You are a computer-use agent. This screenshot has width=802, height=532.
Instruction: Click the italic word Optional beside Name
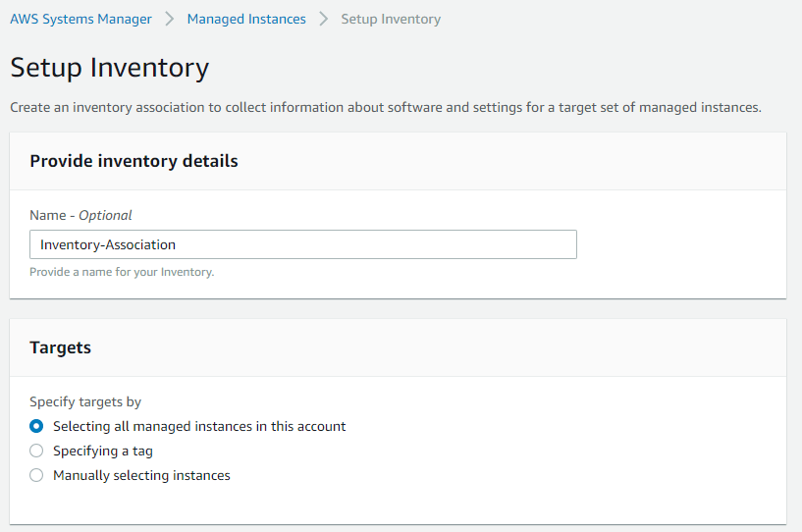coord(105,215)
